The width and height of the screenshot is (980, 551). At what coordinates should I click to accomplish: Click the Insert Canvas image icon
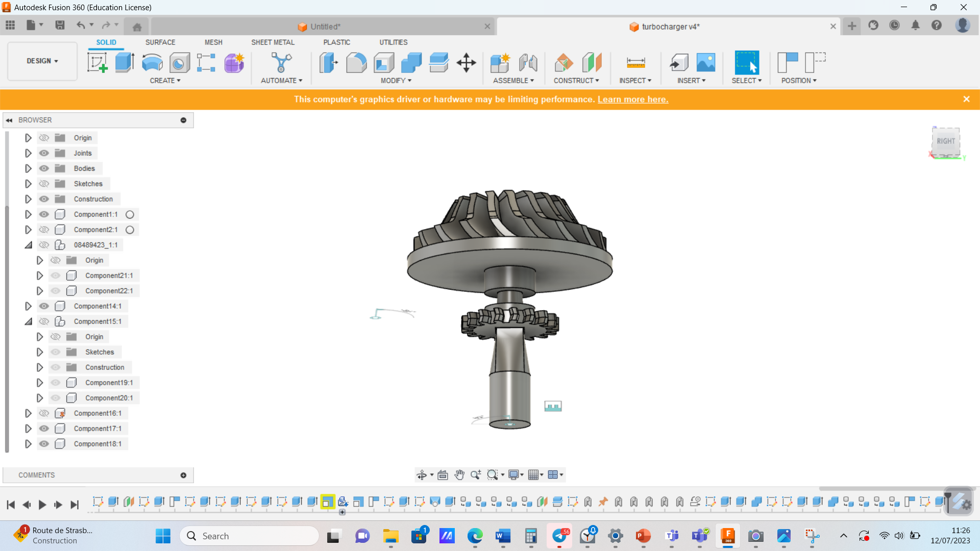tap(706, 63)
